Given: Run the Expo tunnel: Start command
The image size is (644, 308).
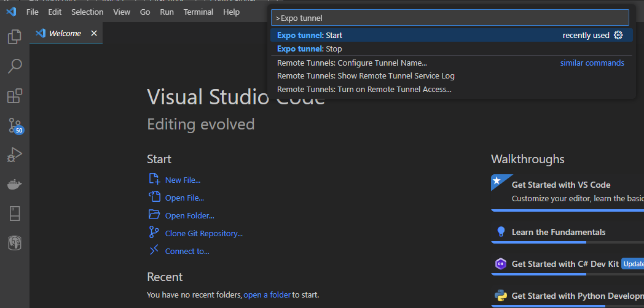Looking at the screenshot, I should [452, 35].
